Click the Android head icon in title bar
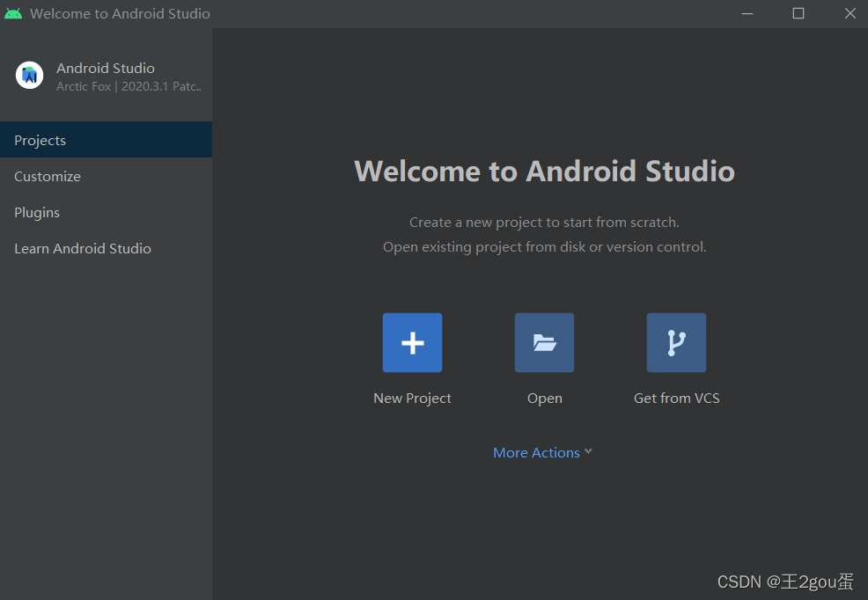Viewport: 868px width, 600px height. (13, 13)
